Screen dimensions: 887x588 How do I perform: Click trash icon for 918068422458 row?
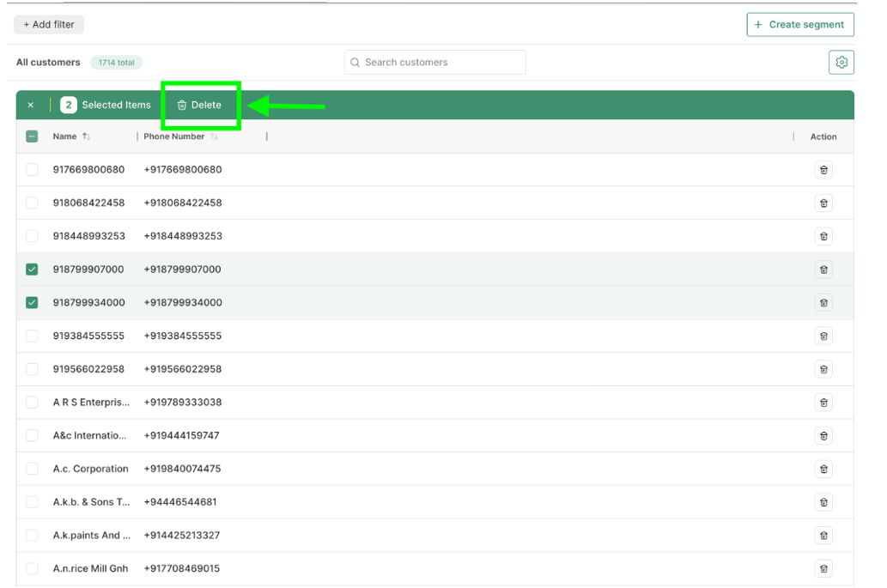(823, 203)
